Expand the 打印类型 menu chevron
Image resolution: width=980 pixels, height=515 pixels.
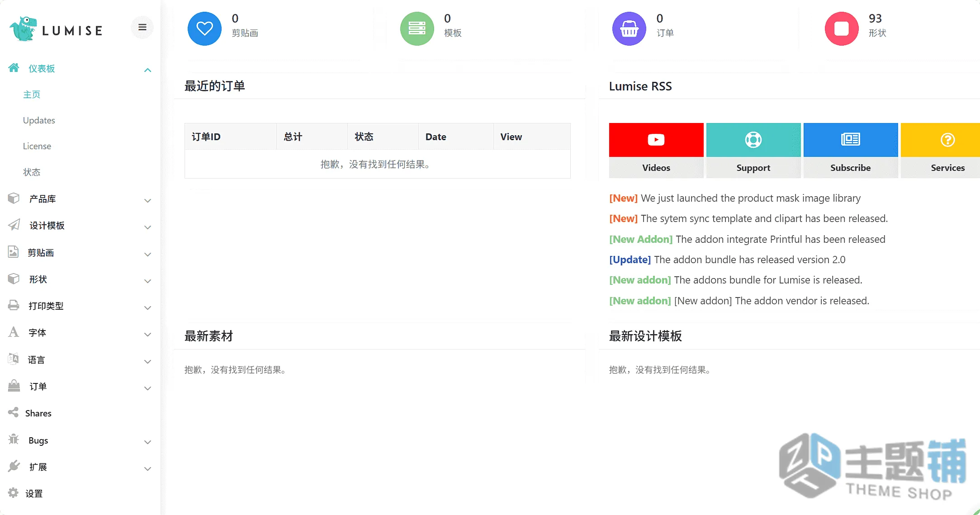coord(147,307)
